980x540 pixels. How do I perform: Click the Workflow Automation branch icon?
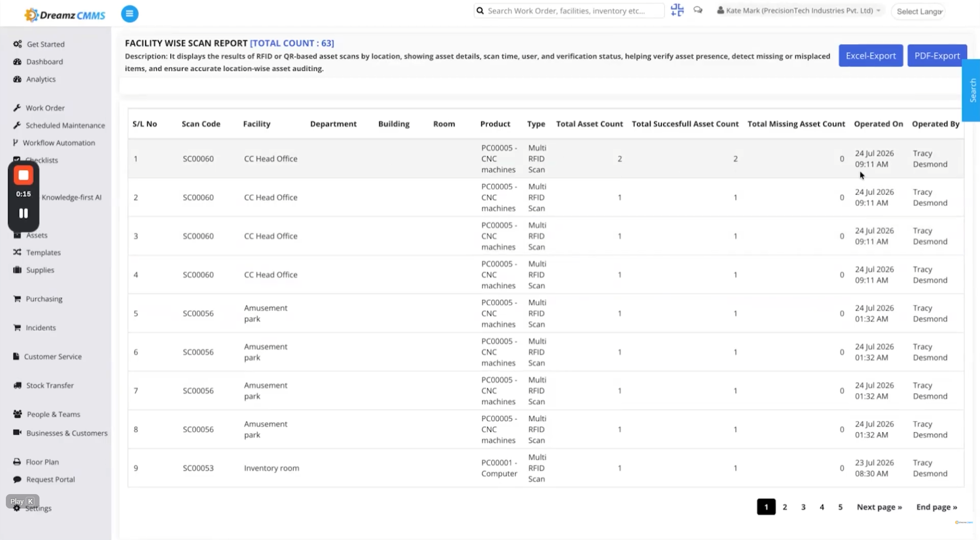15,143
